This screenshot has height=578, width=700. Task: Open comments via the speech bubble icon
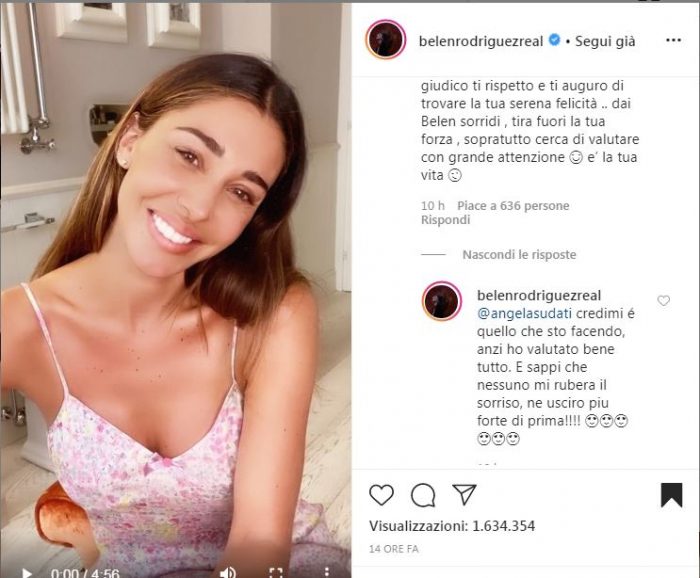(423, 495)
